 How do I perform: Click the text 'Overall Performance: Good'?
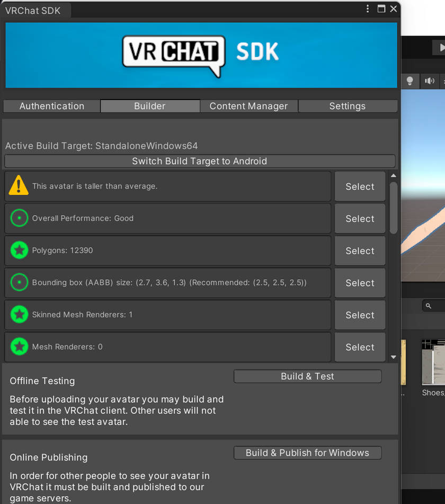point(83,218)
